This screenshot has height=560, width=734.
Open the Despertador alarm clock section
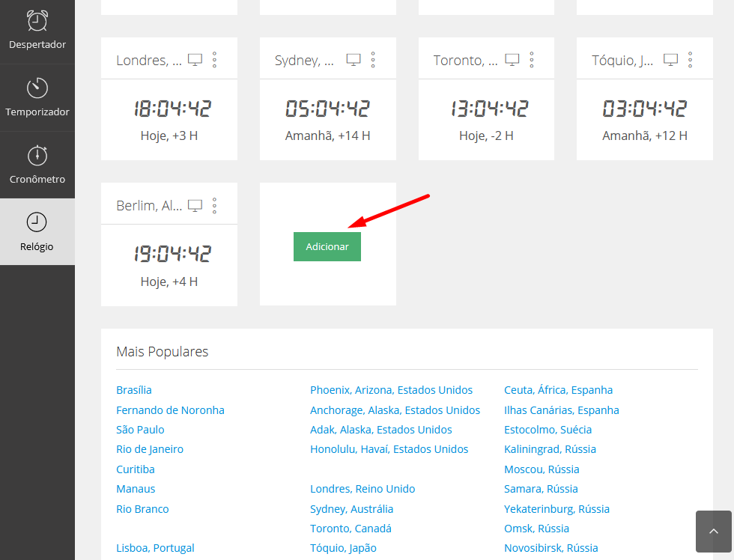37,31
